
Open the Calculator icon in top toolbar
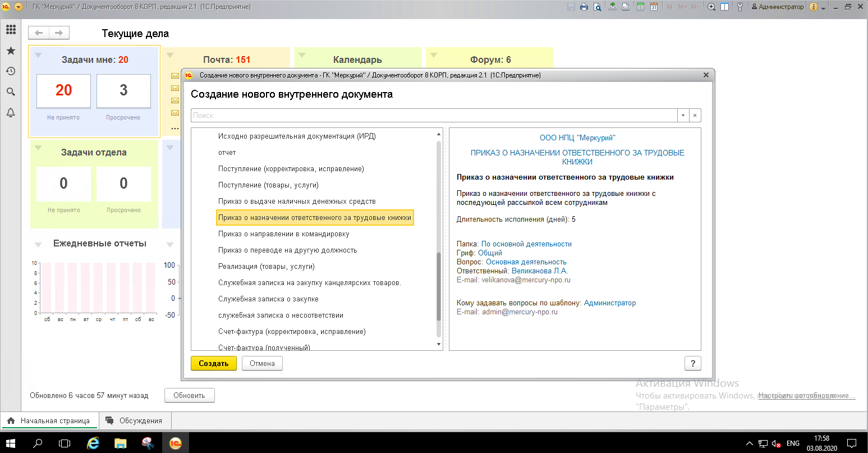[x=640, y=7]
